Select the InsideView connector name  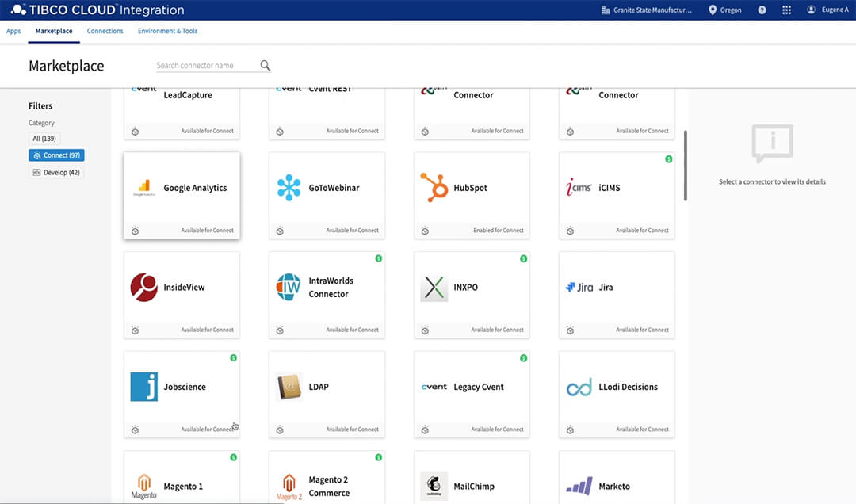tap(184, 287)
